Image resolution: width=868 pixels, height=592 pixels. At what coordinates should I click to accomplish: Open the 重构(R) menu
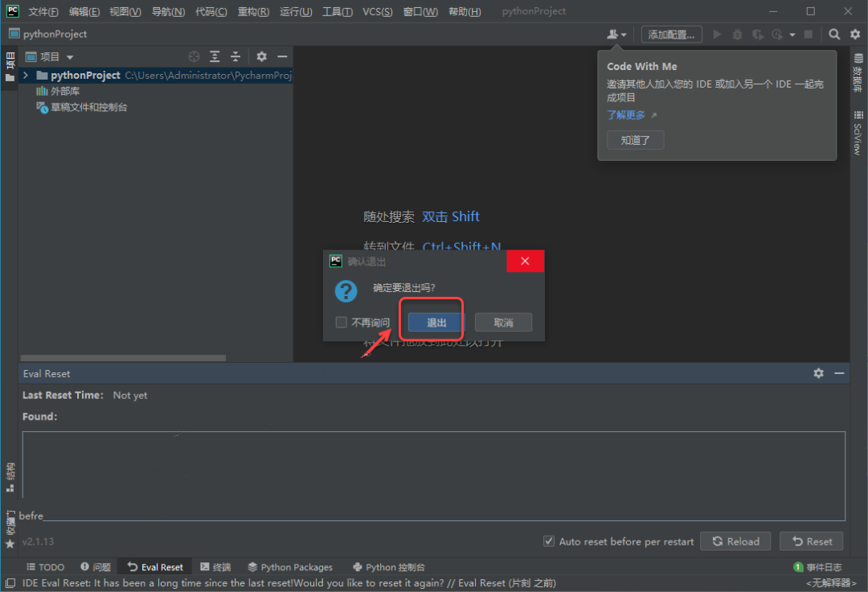click(253, 11)
